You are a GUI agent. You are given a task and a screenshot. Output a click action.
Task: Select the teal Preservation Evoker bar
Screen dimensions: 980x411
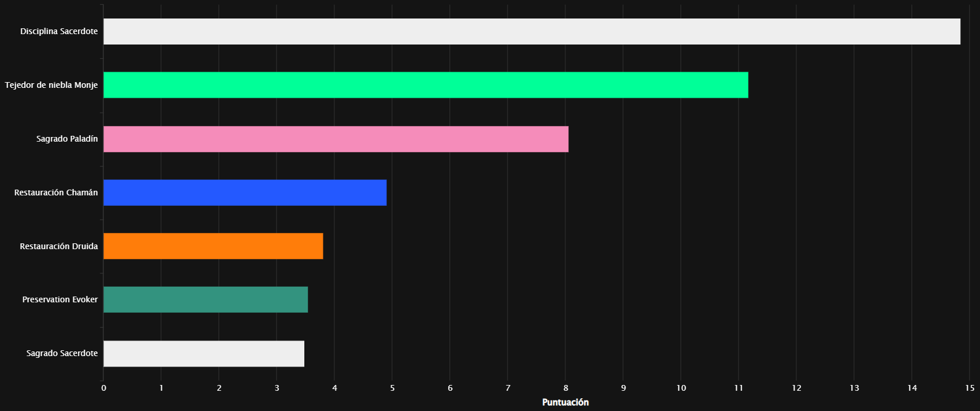coord(206,299)
